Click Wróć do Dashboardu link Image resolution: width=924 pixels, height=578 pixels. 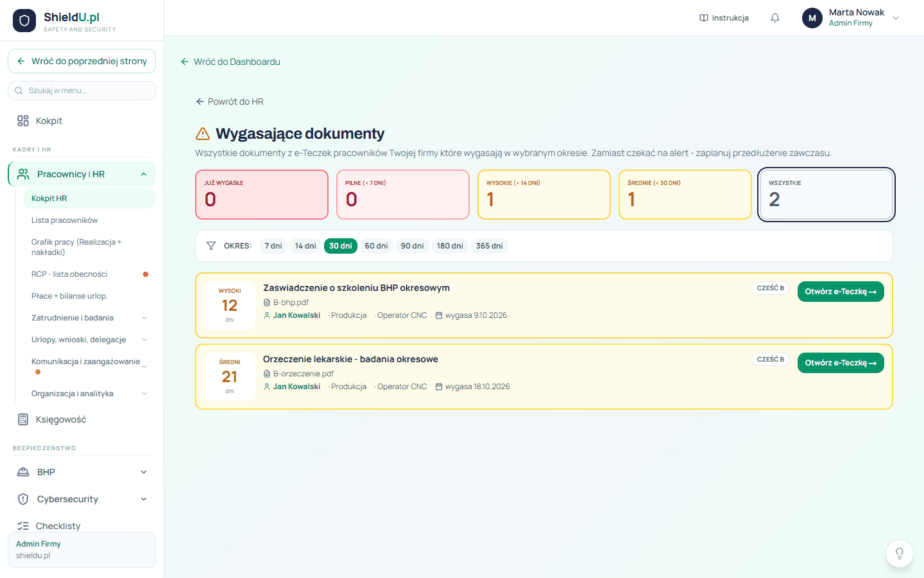(230, 62)
